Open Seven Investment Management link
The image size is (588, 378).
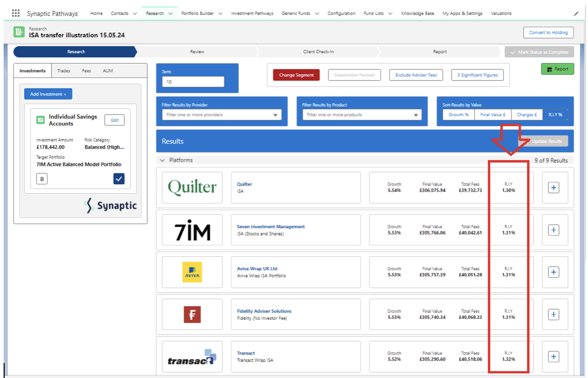(x=271, y=227)
